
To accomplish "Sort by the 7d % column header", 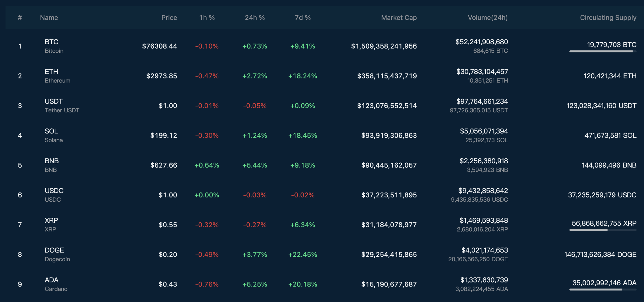I will point(303,18).
